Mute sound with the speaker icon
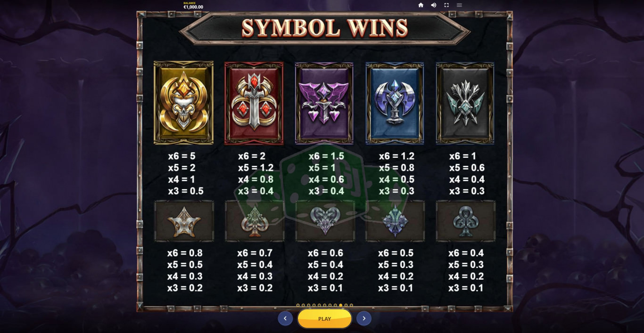This screenshot has width=644, height=333. (434, 5)
